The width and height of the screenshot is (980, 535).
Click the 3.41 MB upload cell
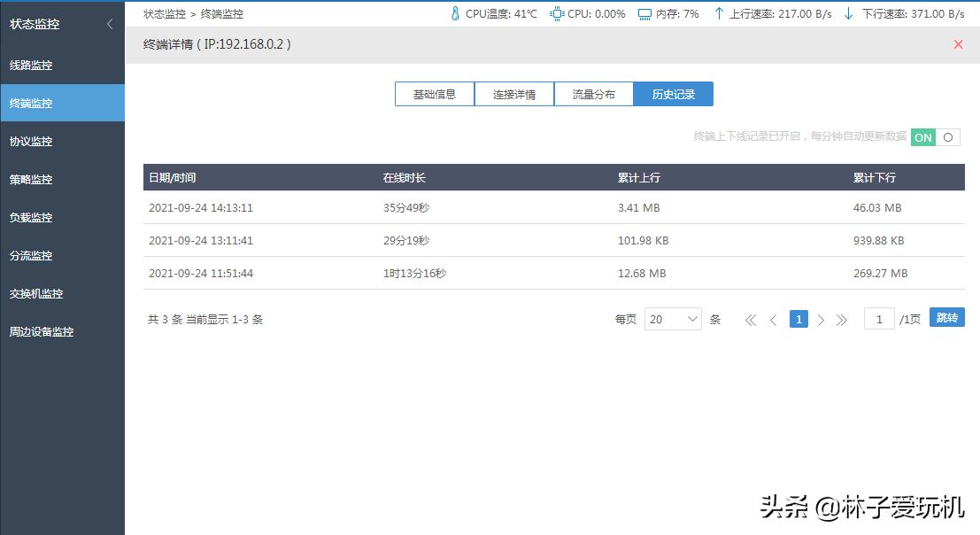click(x=639, y=208)
